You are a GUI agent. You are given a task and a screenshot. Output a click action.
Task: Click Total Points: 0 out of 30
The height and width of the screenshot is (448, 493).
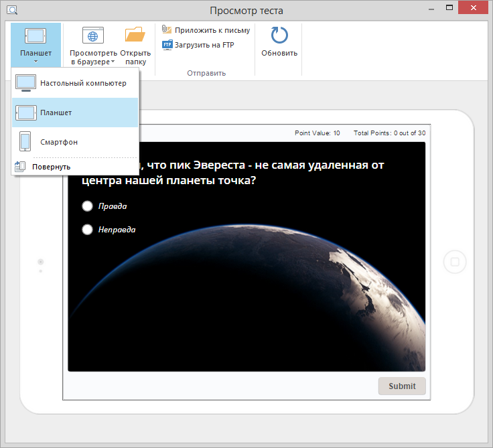pyautogui.click(x=390, y=133)
